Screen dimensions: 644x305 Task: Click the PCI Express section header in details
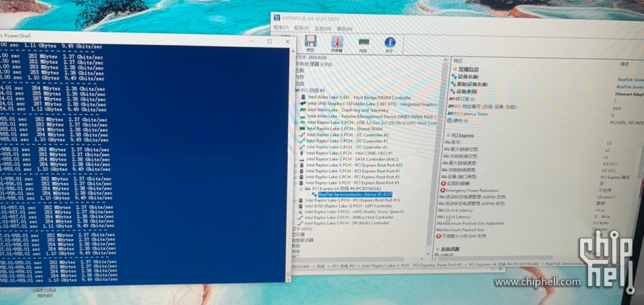[462, 135]
